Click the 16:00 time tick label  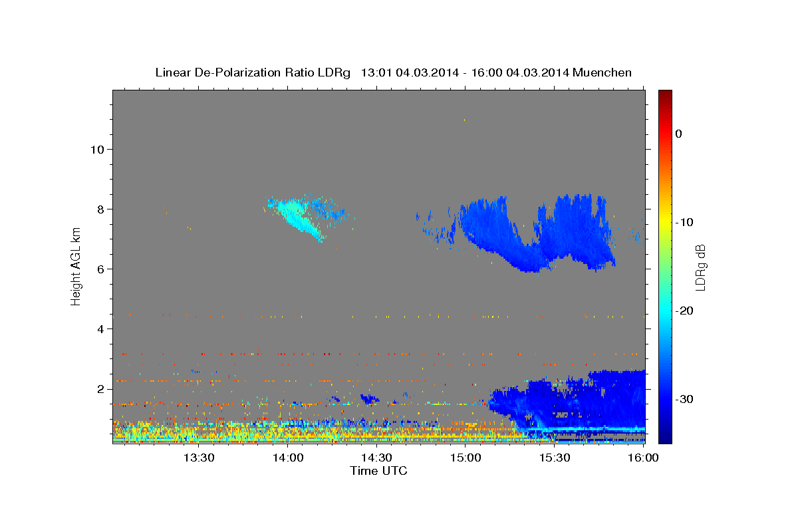point(643,458)
